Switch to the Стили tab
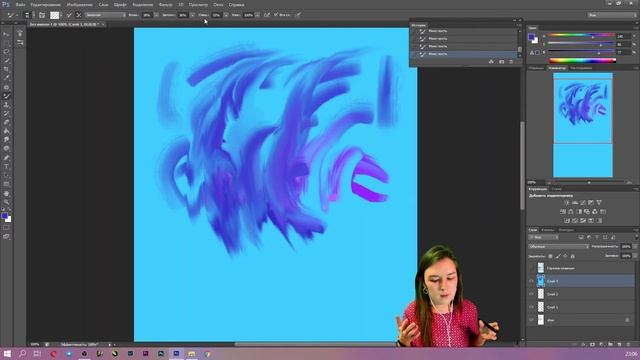Image resolution: width=640 pixels, height=360 pixels. 557,189
